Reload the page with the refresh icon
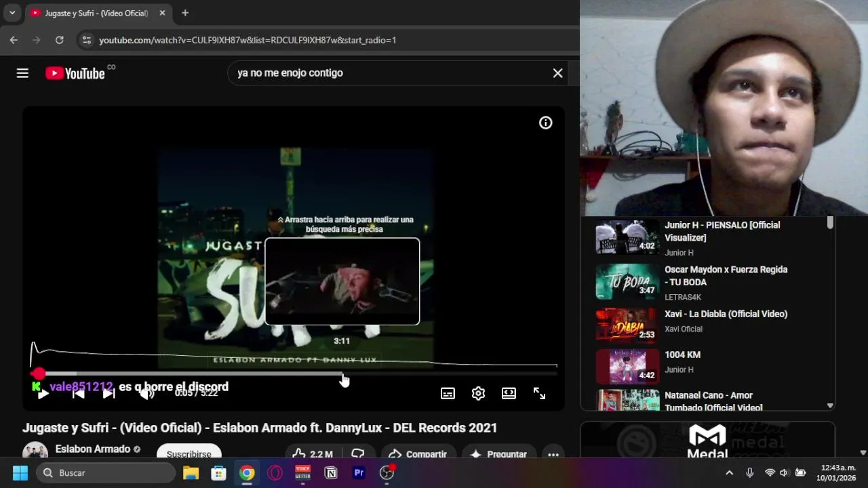 (60, 40)
